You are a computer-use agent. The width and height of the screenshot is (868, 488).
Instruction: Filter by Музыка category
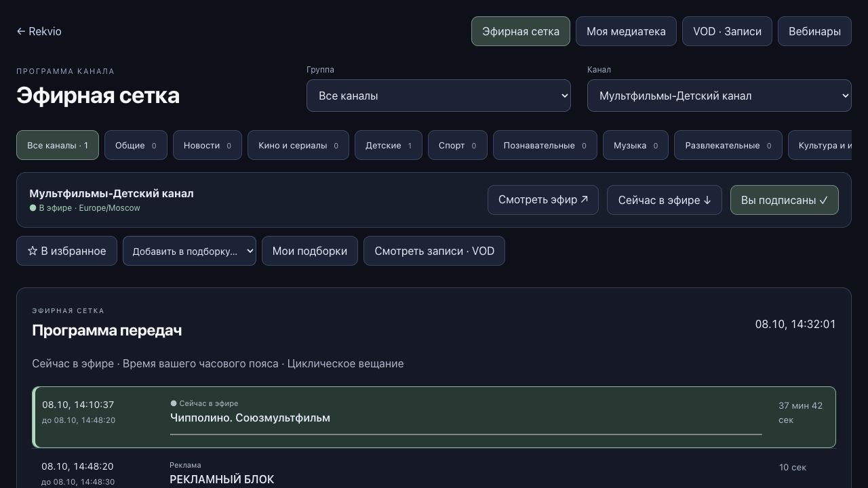pos(635,145)
